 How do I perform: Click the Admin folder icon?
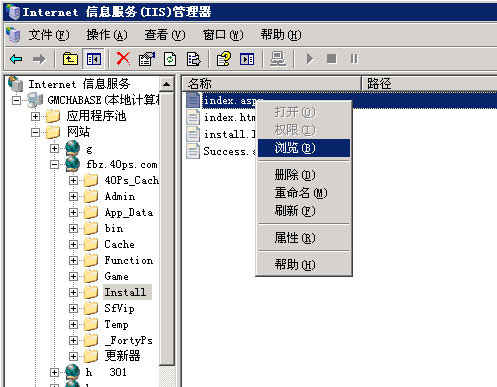click(91, 196)
